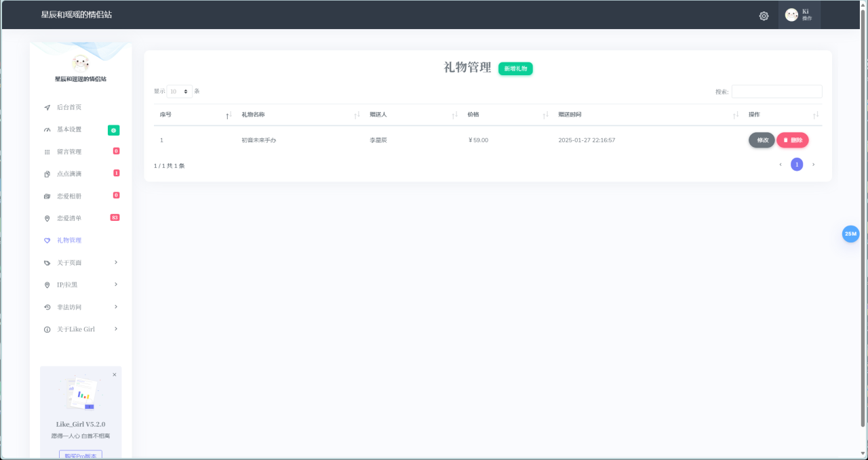The height and width of the screenshot is (460, 868).
Task: Click the 后台首页 navigation arrow icon
Action: tap(47, 107)
